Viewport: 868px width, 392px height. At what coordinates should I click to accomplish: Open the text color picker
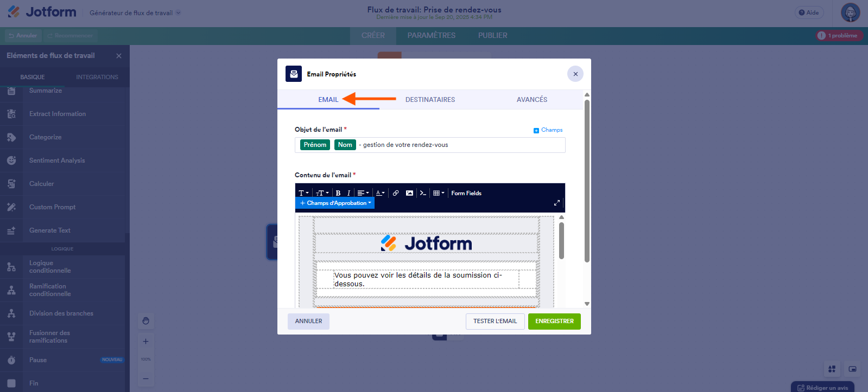(x=380, y=193)
